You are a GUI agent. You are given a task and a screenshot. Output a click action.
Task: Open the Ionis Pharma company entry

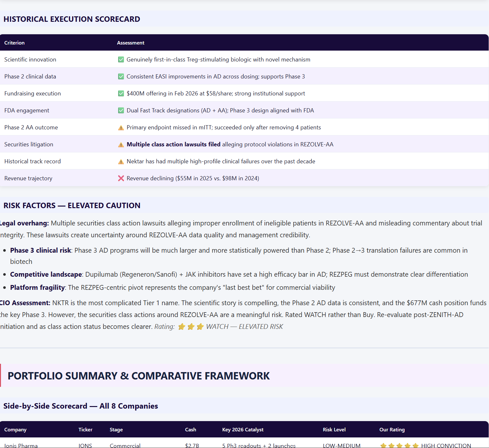click(x=21, y=445)
